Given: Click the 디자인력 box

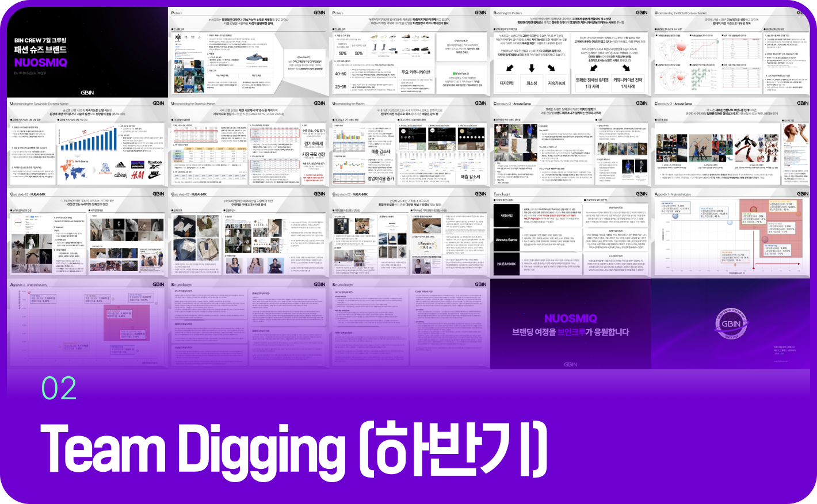Looking at the screenshot, I should pos(506,83).
